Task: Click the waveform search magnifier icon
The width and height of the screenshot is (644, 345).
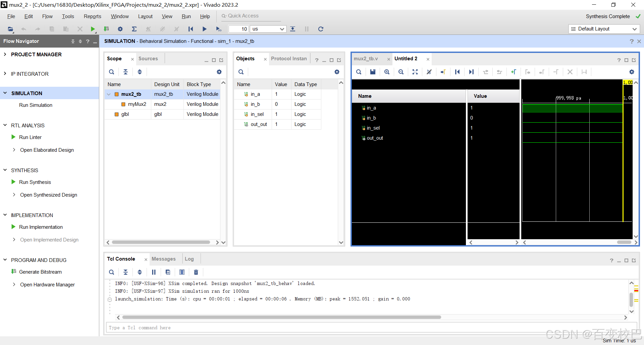Action: (x=359, y=72)
